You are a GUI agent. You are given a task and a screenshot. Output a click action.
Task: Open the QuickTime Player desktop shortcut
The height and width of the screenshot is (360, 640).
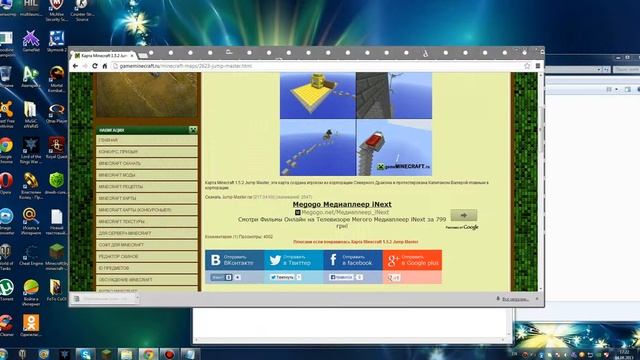click(x=56, y=113)
